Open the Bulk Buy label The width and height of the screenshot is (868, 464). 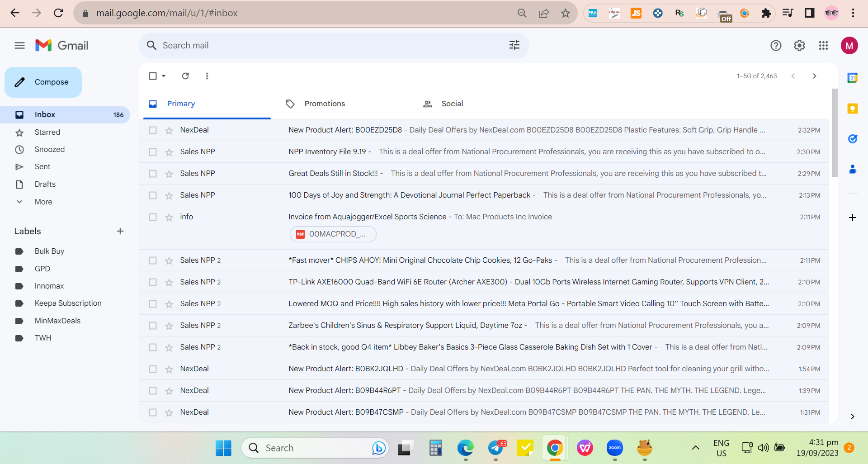pyautogui.click(x=65, y=251)
